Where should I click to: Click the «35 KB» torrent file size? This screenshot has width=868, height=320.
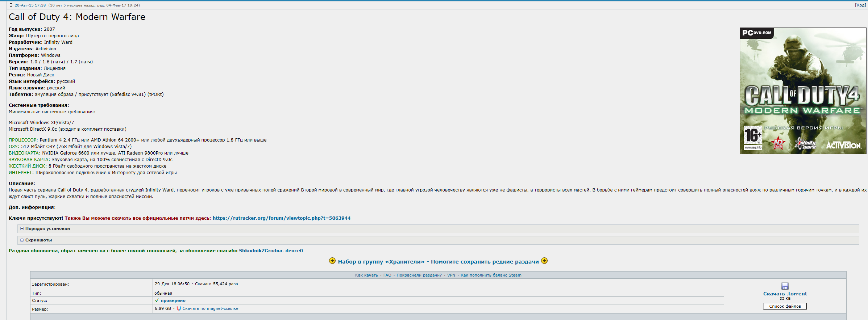[x=785, y=299]
